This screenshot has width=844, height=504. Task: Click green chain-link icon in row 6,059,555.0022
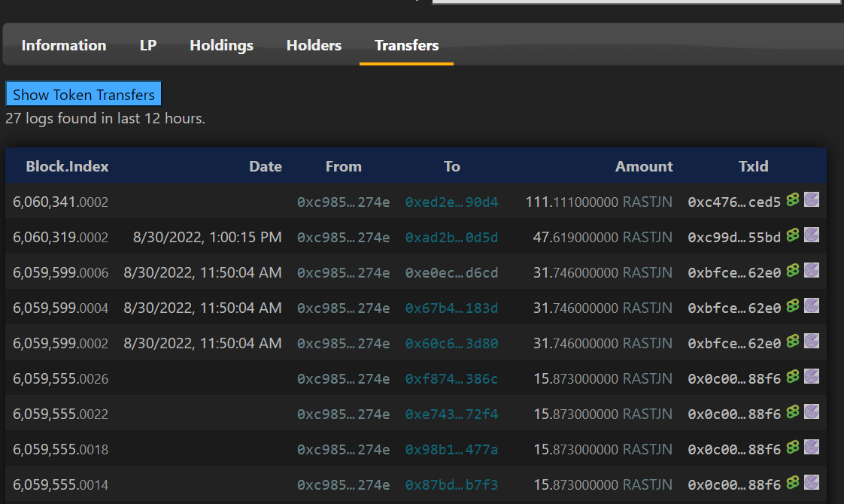tap(792, 412)
